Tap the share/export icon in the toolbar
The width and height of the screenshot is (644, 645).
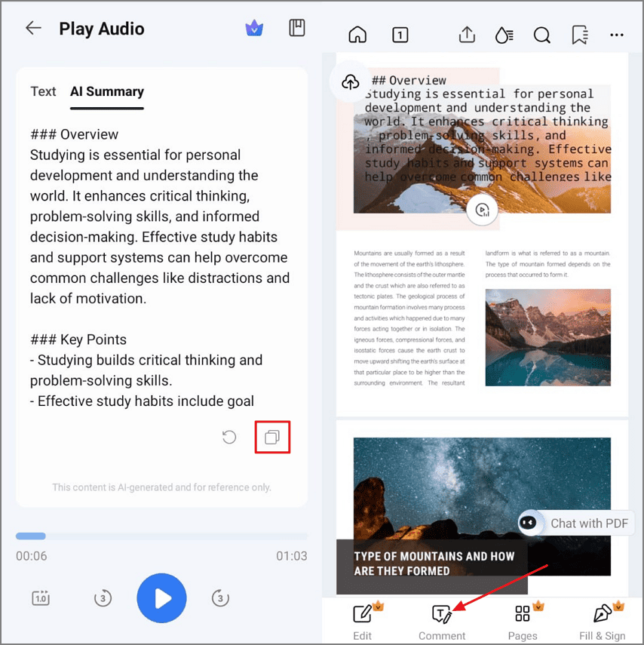coord(466,35)
